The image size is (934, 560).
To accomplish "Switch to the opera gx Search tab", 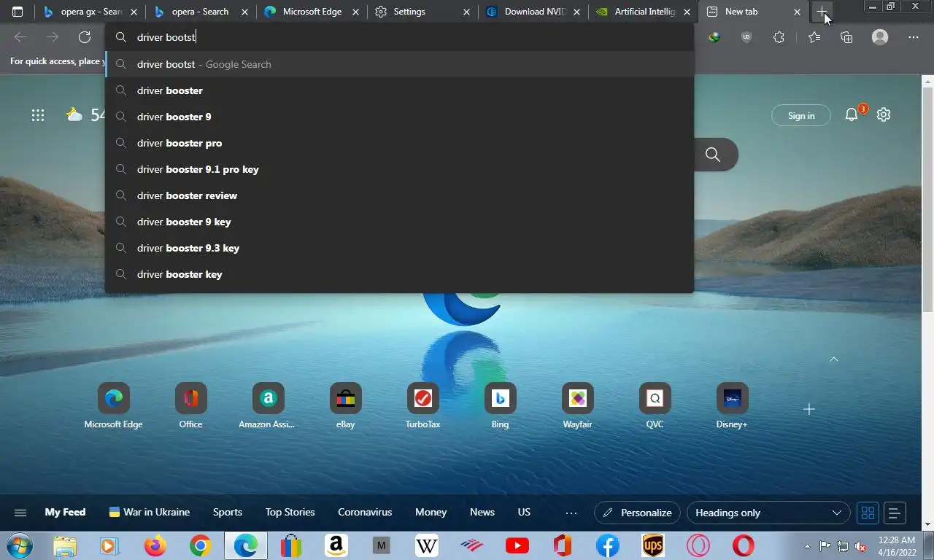I will pos(90,12).
